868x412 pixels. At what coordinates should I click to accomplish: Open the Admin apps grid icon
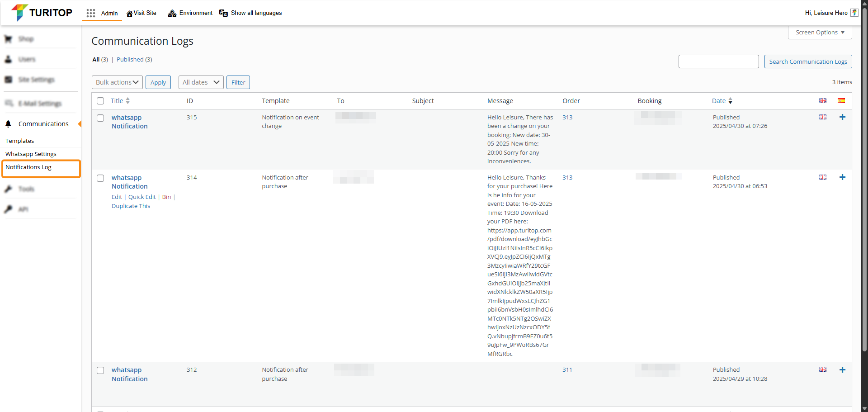[x=91, y=13]
